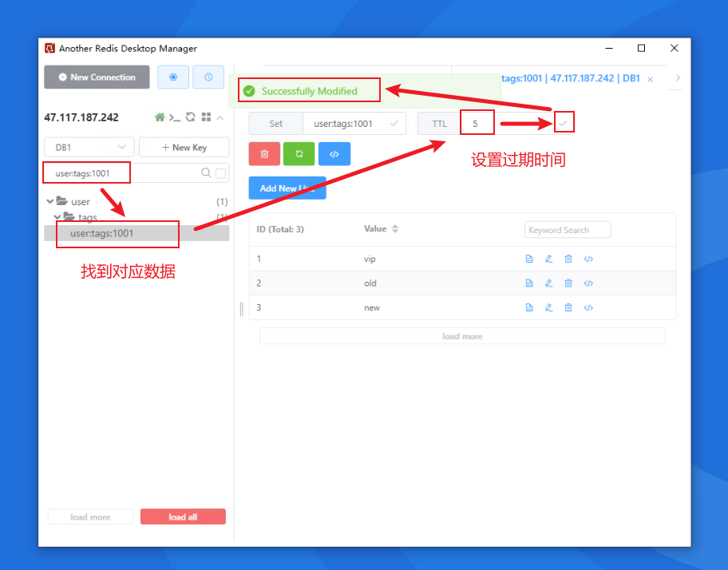Click the left load more button
728x570 pixels.
[90, 517]
